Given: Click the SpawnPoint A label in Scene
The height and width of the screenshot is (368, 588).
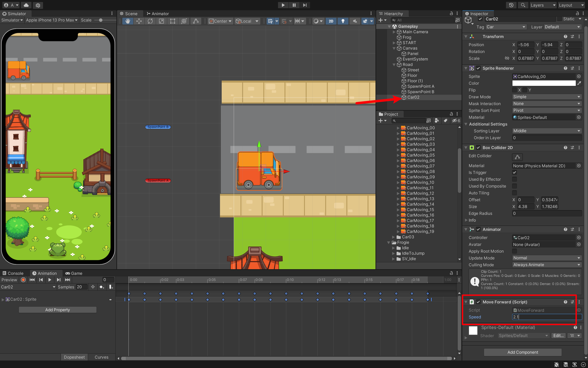Looking at the screenshot, I should pyautogui.click(x=158, y=181).
